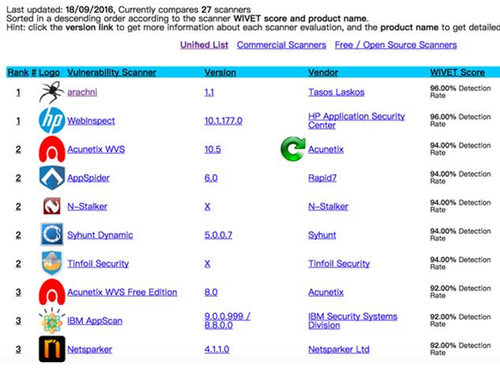Open the AppSpider product link
This screenshot has height=369, width=500.
(88, 178)
